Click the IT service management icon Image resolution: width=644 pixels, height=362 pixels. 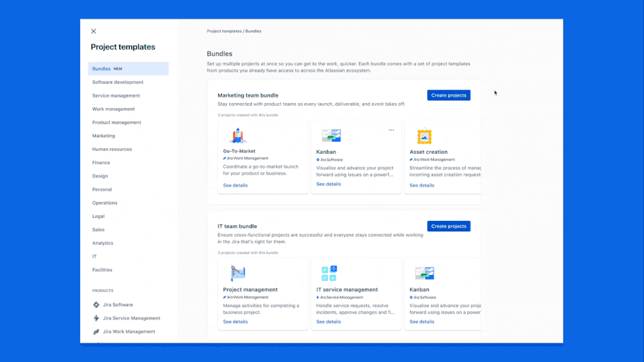(x=329, y=273)
